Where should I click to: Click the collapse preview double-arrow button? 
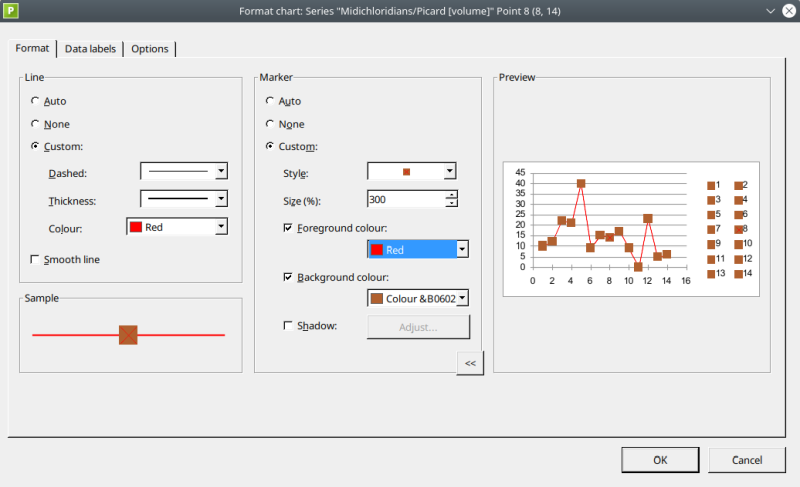click(470, 363)
